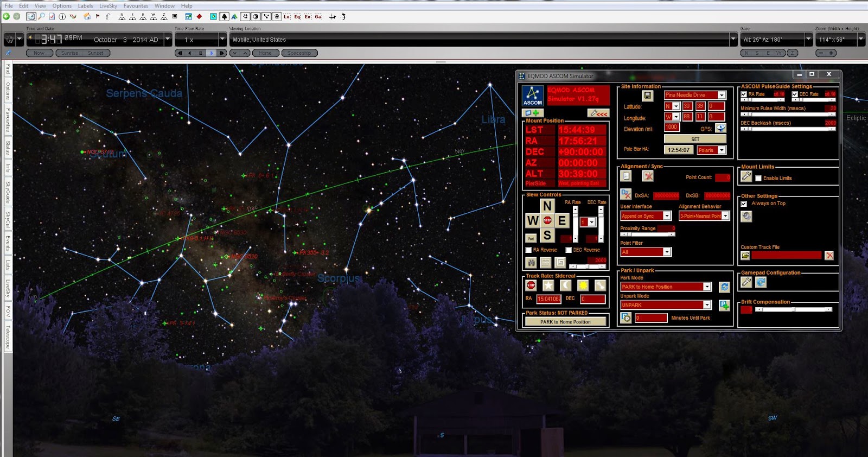The image size is (868, 457).
Task: Click the Spaceship button
Action: (299, 53)
